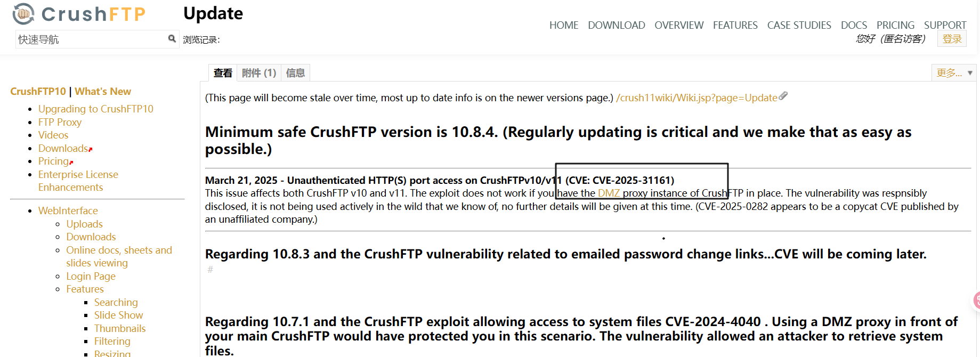Open the Upgrading to CrushFTP10 sidebar link
The image size is (980, 357).
coord(96,109)
